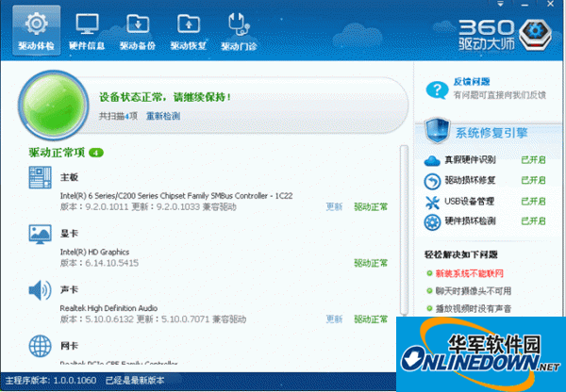The height and width of the screenshot is (392, 566).
Task: Select the Realtek High Definition Audio text
Action: [108, 308]
